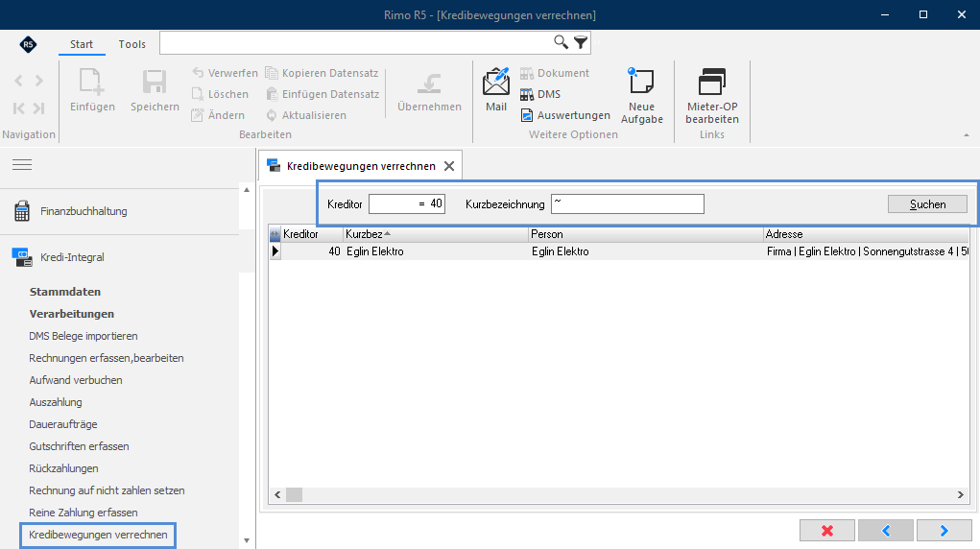Open DMS Belege importieren

84,336
